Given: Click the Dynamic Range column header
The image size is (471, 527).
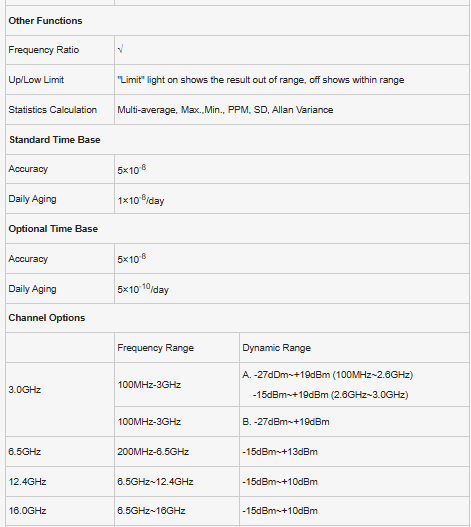Looking at the screenshot, I should (x=276, y=348).
